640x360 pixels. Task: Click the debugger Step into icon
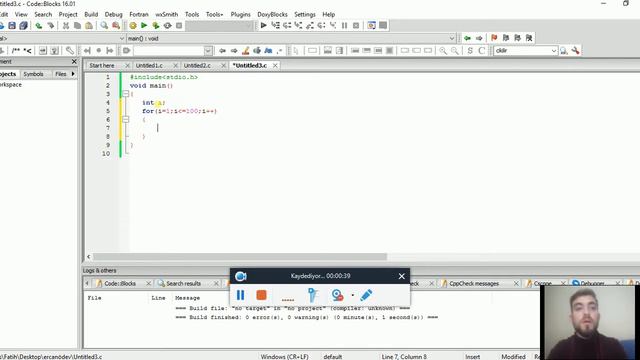click(x=298, y=25)
